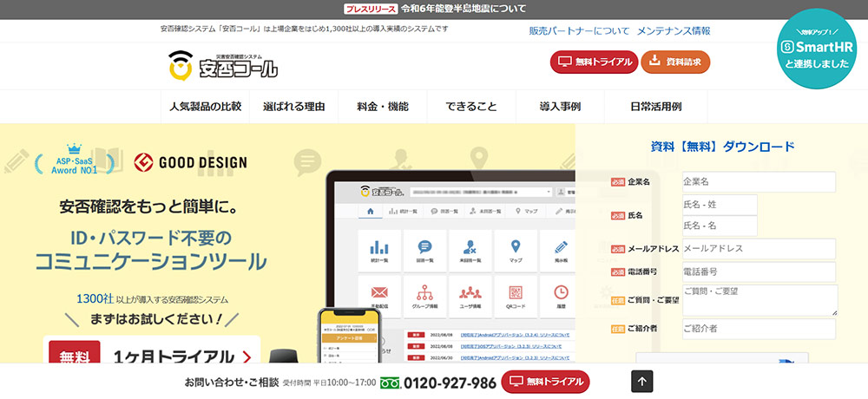Image resolution: width=868 pixels, height=399 pixels.
Task: Click the ご紹介者 input field
Action: 759,329
